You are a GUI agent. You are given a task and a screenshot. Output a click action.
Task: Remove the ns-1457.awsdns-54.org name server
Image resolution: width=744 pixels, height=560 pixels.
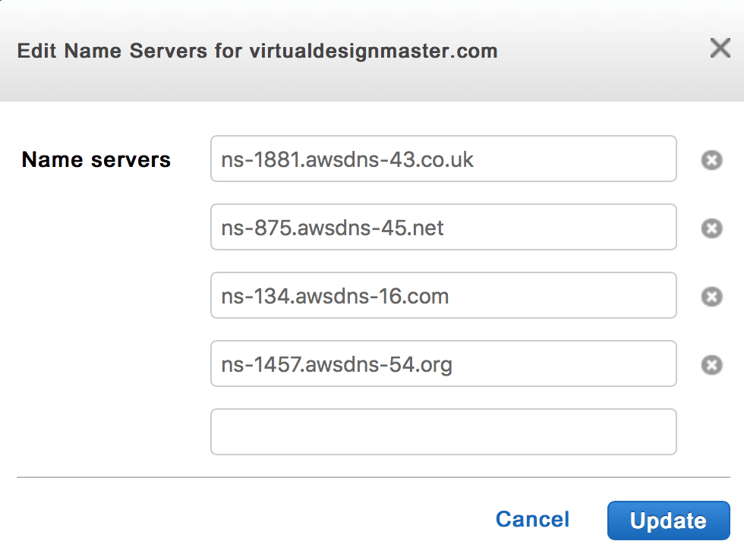711,365
